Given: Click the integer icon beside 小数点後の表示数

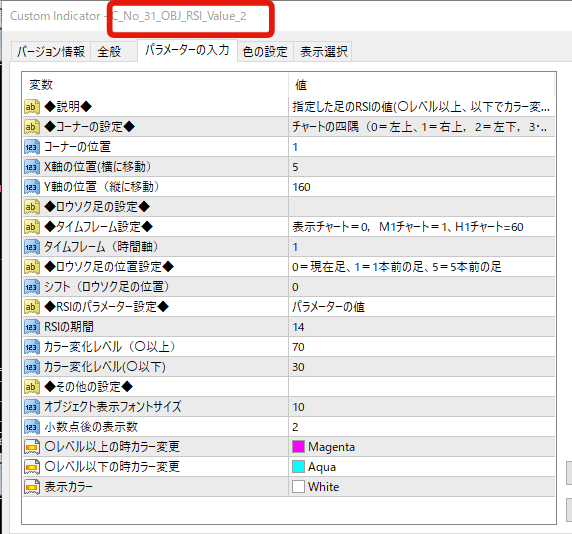Looking at the screenshot, I should tap(32, 427).
